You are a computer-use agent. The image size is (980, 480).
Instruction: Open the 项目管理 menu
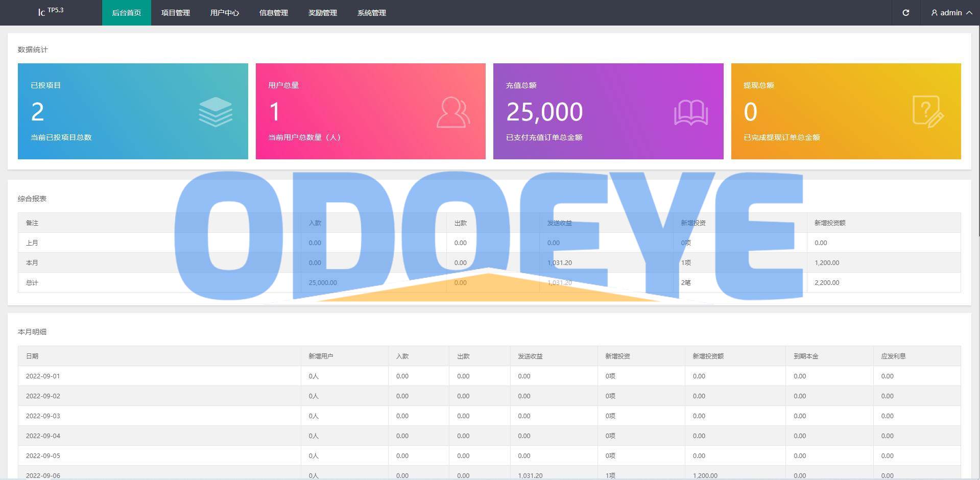pos(176,13)
